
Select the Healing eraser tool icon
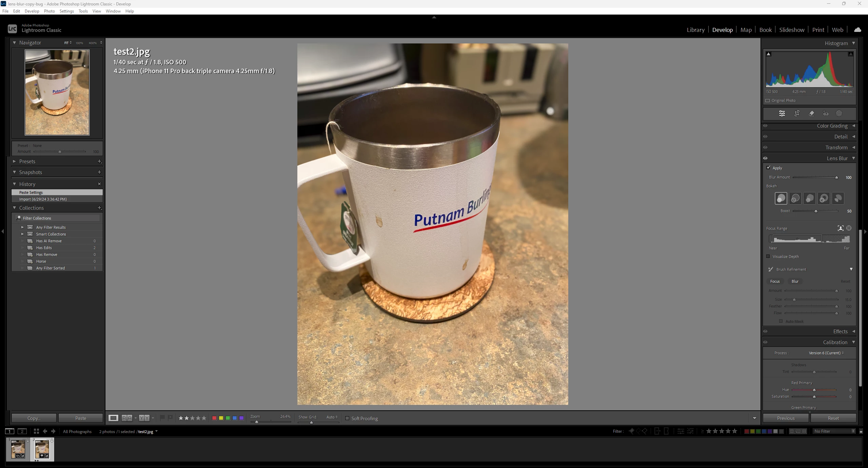point(811,113)
